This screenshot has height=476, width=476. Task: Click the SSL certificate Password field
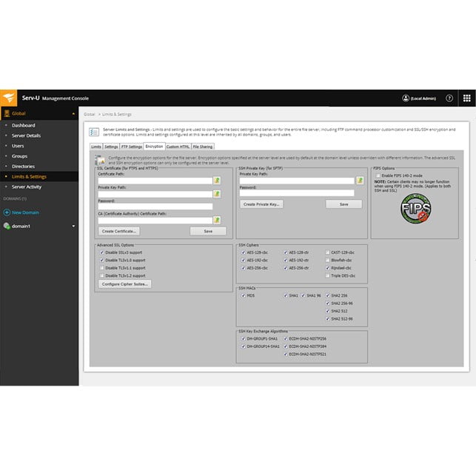(155, 207)
